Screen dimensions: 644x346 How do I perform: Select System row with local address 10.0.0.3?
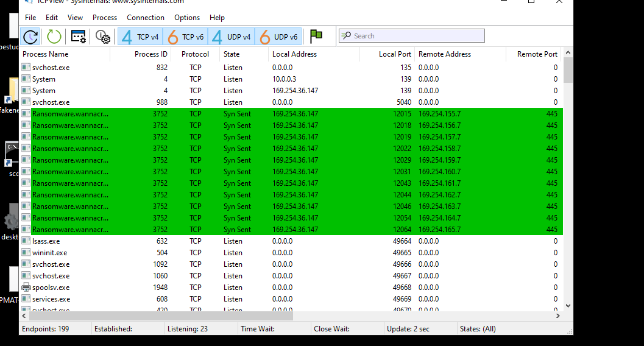[291, 79]
